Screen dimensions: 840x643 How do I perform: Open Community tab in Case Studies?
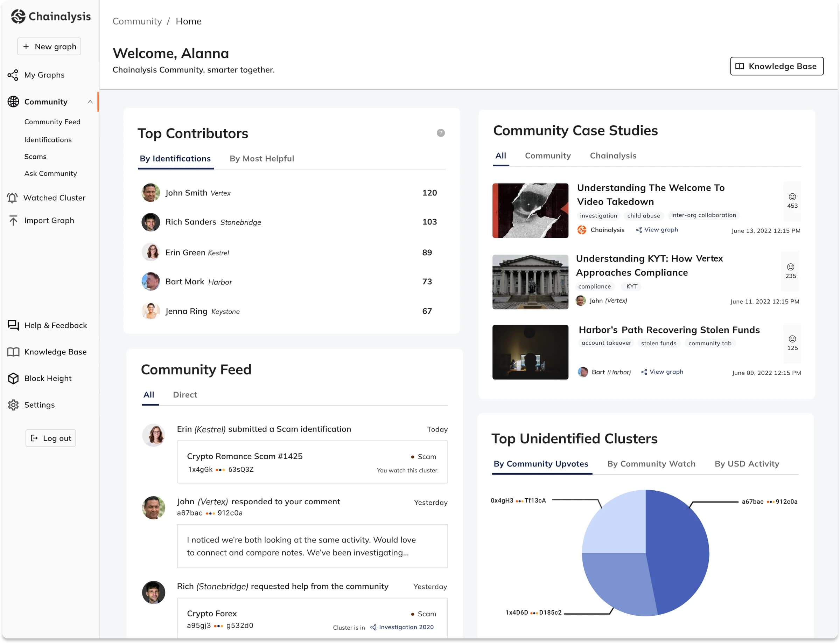[548, 156]
